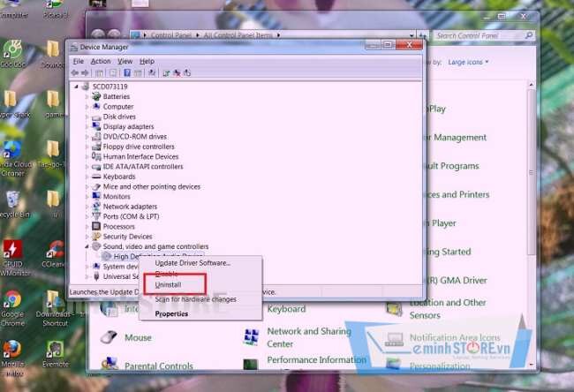
Task: Open the View by Large icons dropdown
Action: (468, 63)
